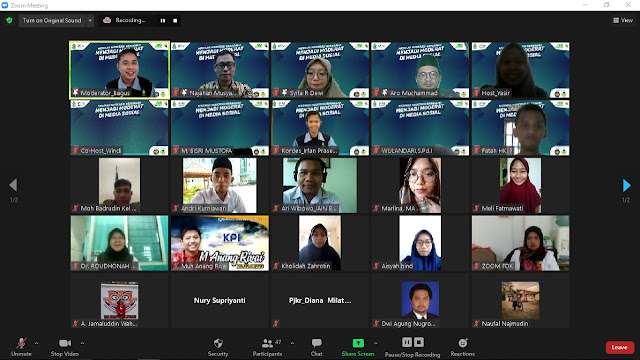Select Host_Yasir video tile
Image resolution: width=640 pixels, height=360 pixels.
point(520,70)
